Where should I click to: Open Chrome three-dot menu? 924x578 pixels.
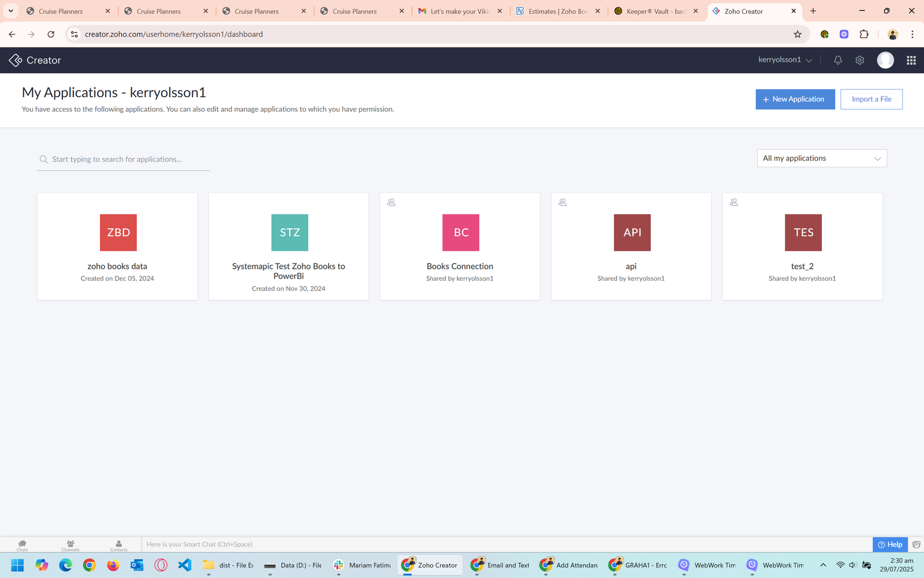[x=912, y=35]
